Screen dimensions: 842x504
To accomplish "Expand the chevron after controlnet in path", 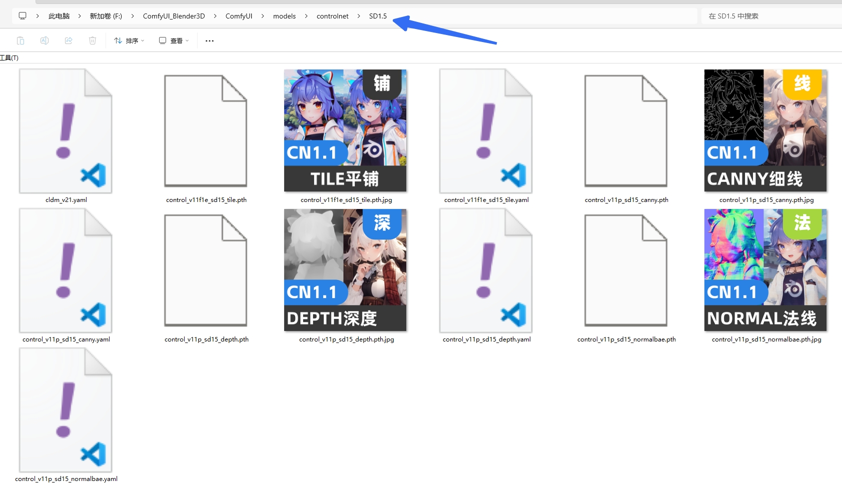I will coord(359,16).
